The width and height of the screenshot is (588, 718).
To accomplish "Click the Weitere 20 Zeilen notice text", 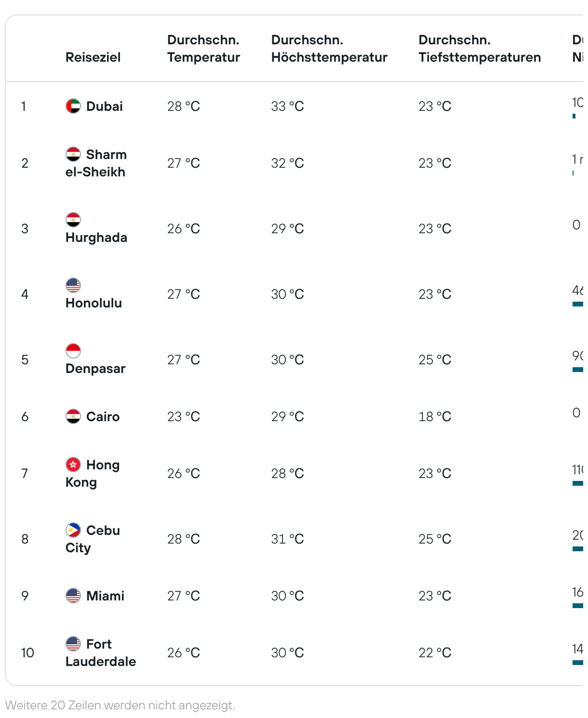I will [x=120, y=705].
